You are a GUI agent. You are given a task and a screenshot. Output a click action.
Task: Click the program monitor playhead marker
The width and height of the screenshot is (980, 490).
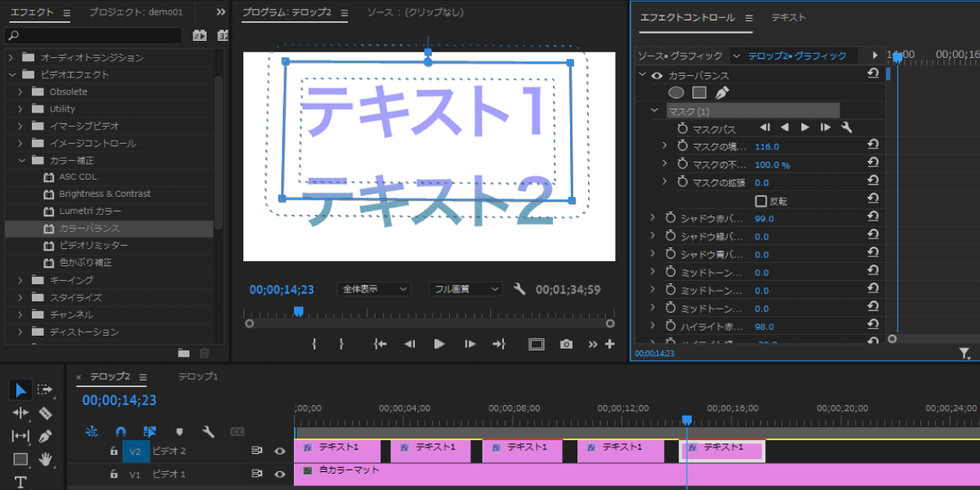point(298,310)
